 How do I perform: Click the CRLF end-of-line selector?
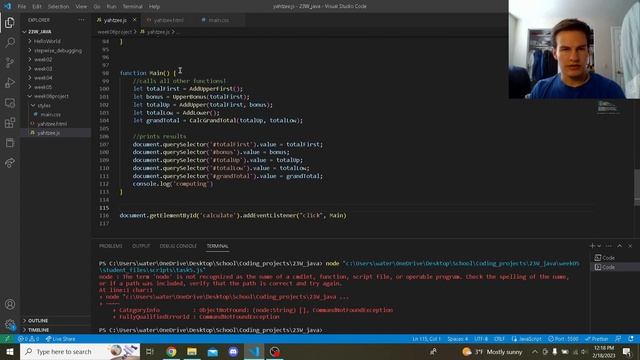pos(499,339)
